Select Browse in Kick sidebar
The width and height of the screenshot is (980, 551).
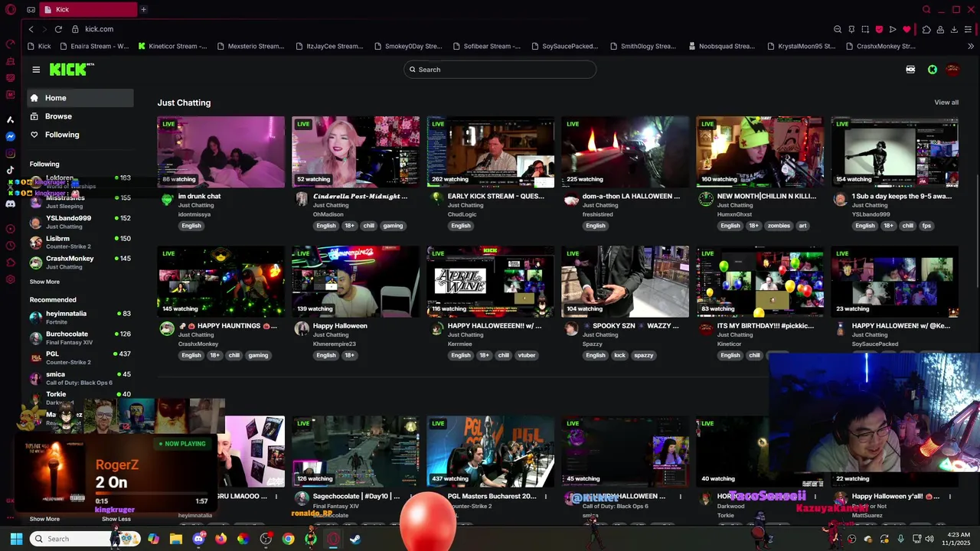[x=80, y=116]
